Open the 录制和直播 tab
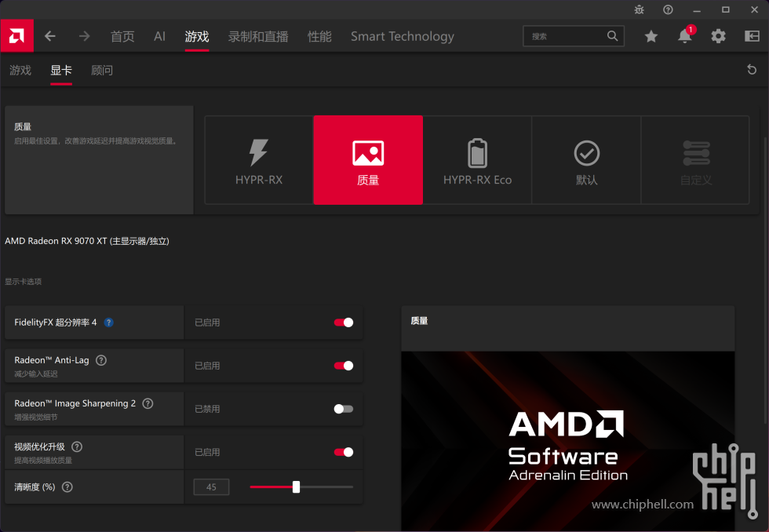This screenshot has width=769, height=532. [x=258, y=36]
